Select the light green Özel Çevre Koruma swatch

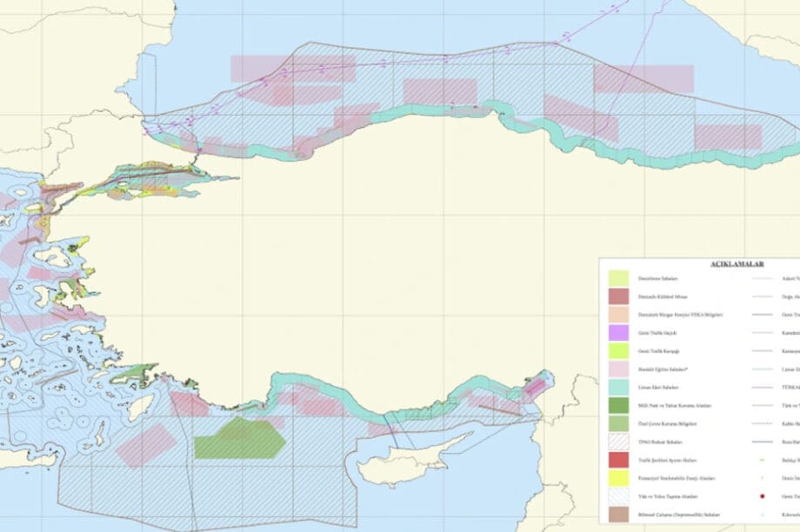pyautogui.click(x=618, y=423)
